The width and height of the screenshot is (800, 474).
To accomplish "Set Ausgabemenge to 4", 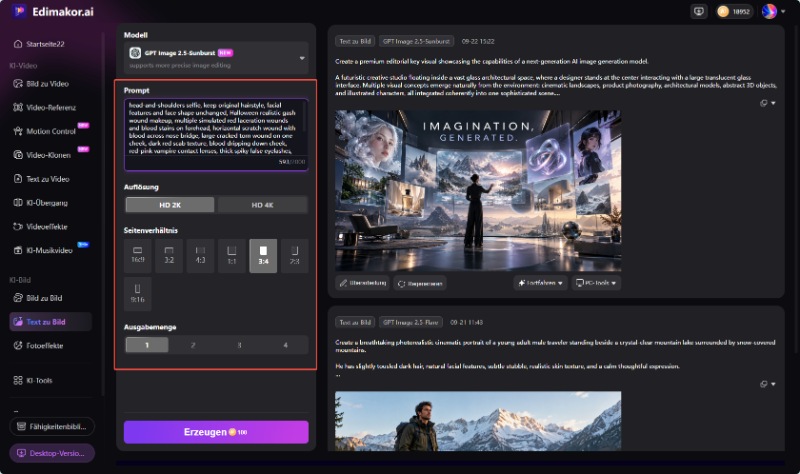I will [285, 345].
